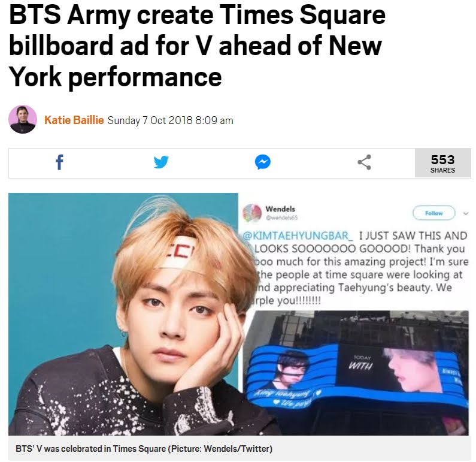The width and height of the screenshot is (476, 462).
Task: Send the article through Messenger icon
Action: tap(263, 162)
